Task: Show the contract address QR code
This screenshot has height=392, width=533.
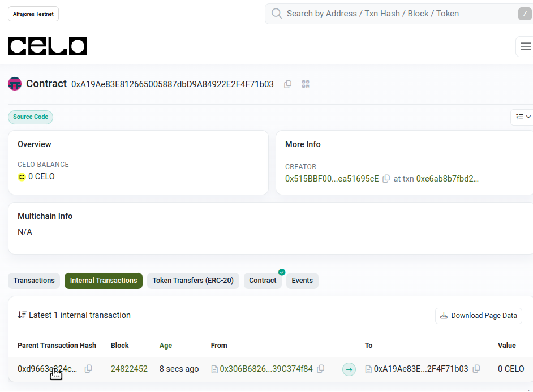Action: [x=306, y=84]
